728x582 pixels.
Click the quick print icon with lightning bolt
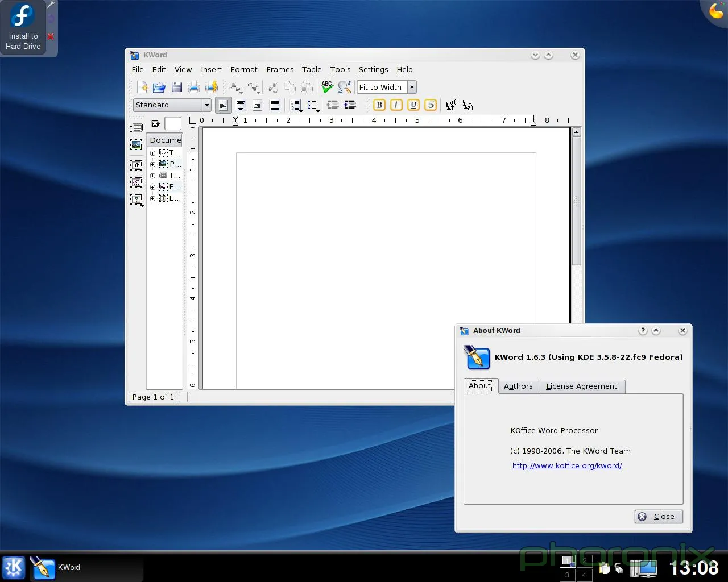click(212, 87)
